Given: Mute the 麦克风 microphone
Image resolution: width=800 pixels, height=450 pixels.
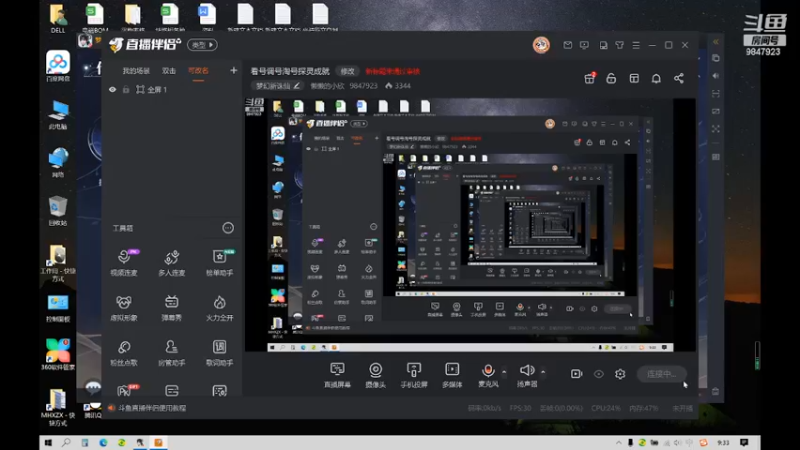Looking at the screenshot, I should point(488,374).
